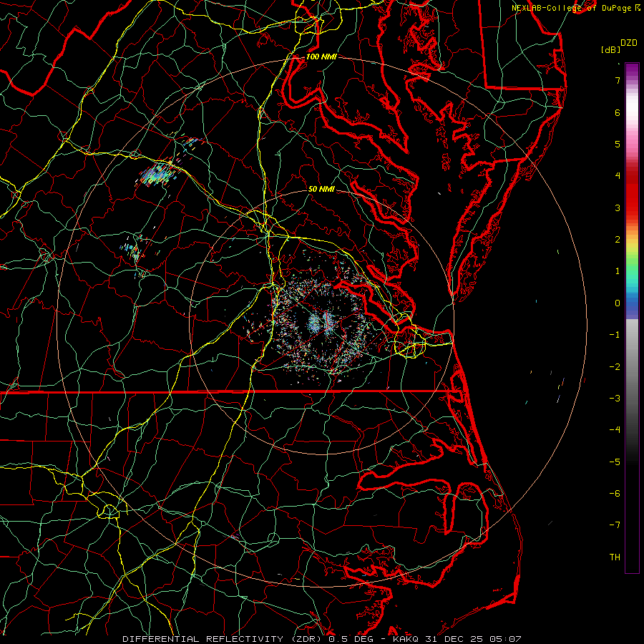Click the -6 value on the color scale
Screen dimensions: 644x644
click(615, 493)
